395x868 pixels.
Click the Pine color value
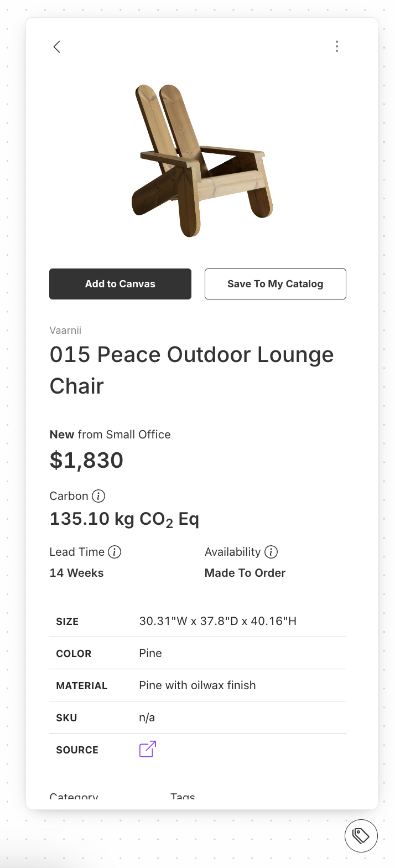pyautogui.click(x=150, y=653)
